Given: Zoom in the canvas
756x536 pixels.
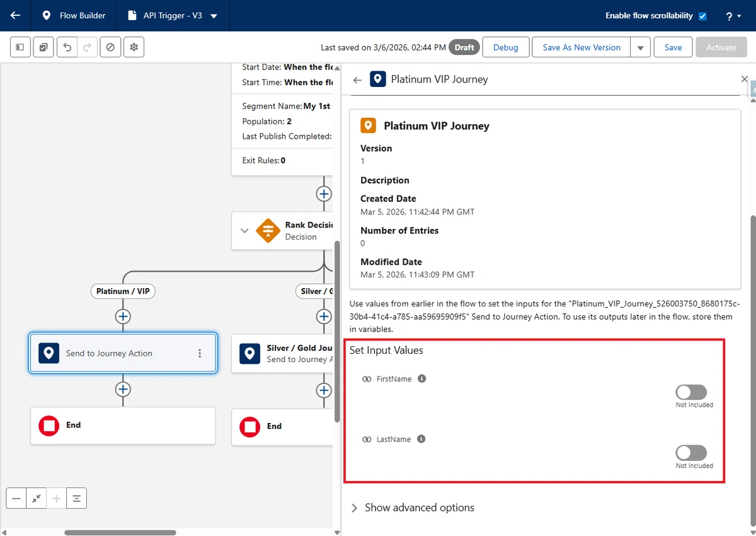Looking at the screenshot, I should tap(57, 498).
